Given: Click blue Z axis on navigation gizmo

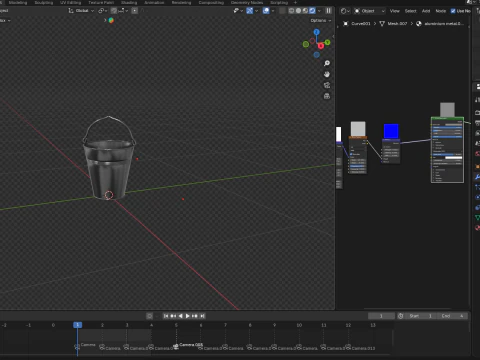Looking at the screenshot, I should click(317, 32).
